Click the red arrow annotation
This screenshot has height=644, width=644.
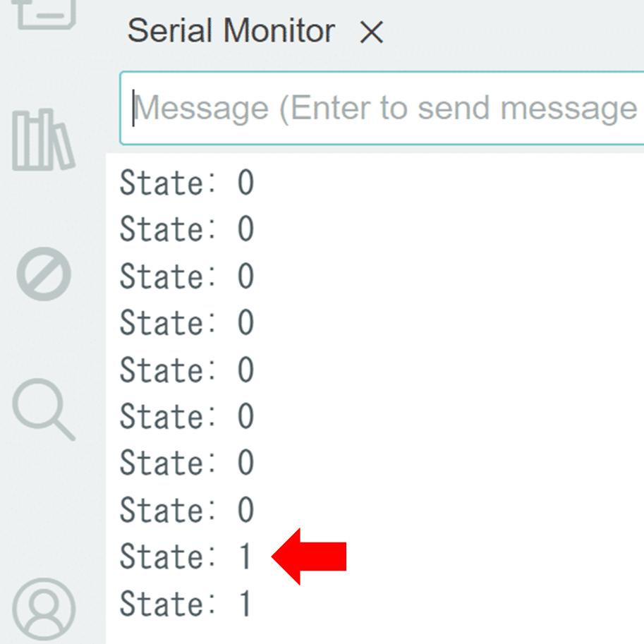pos(309,557)
